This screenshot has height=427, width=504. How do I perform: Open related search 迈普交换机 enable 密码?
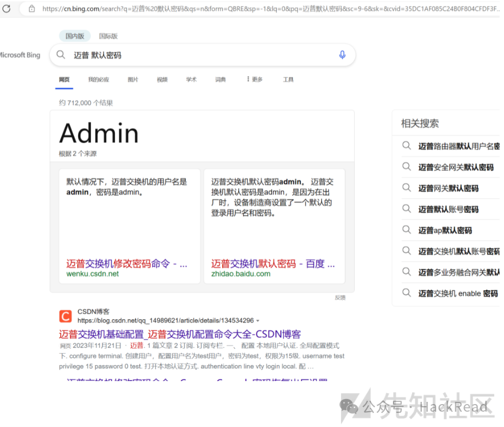(458, 294)
